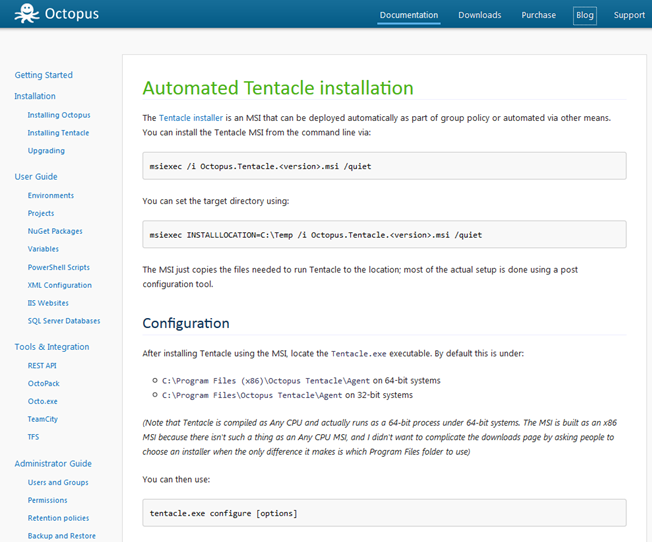
Task: Click the msiexec INSTALLLOCATION code block
Action: 384,235
